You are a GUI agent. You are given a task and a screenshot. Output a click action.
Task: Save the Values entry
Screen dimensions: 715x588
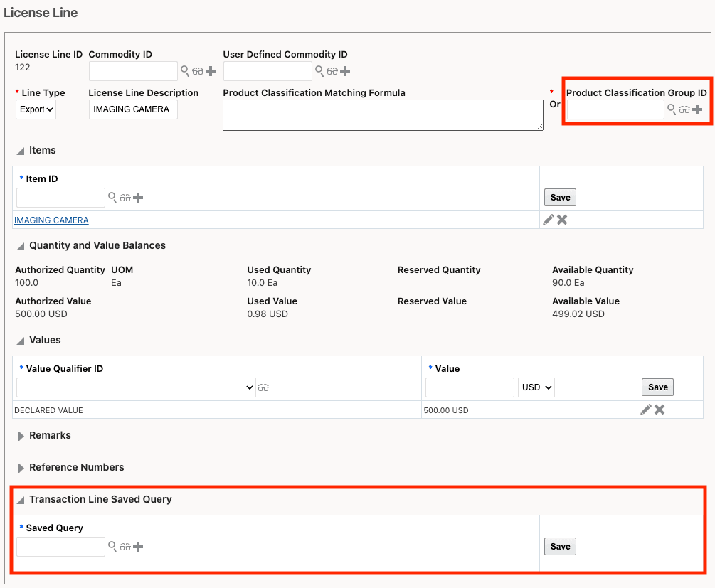[x=657, y=387]
